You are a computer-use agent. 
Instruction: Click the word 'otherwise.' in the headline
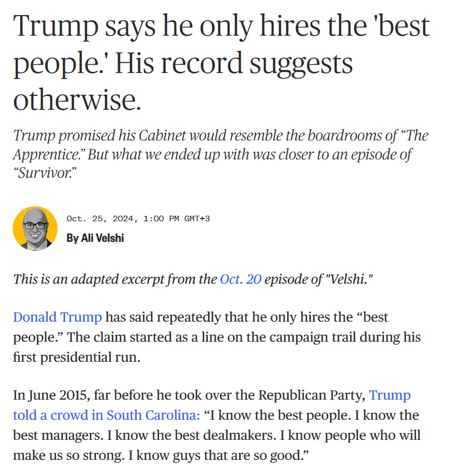[x=77, y=100]
